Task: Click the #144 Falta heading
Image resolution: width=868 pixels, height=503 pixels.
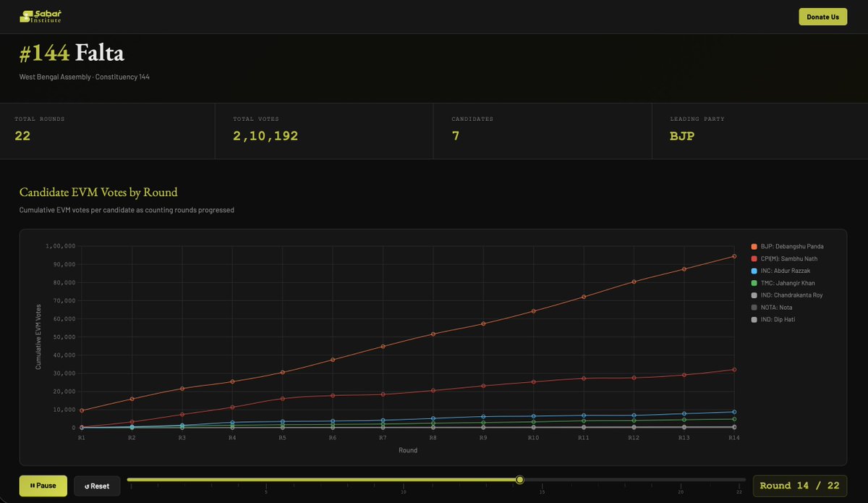Action: pos(72,53)
